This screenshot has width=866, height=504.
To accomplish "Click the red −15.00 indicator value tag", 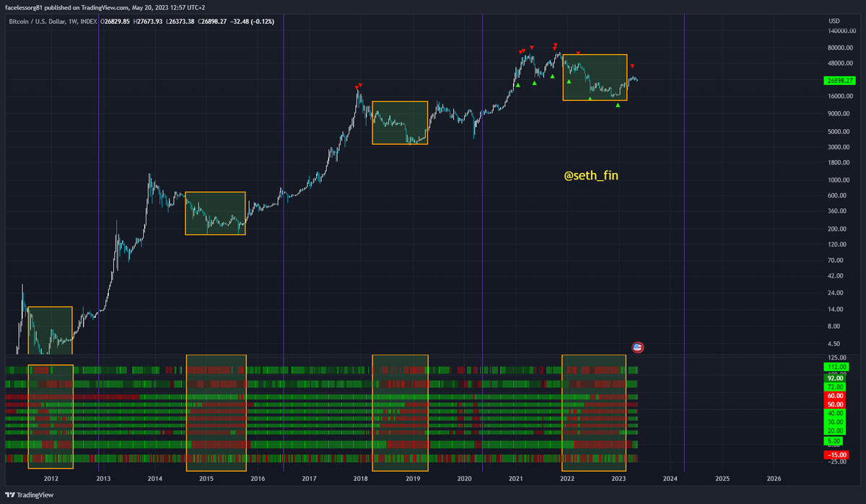I will click(x=837, y=455).
